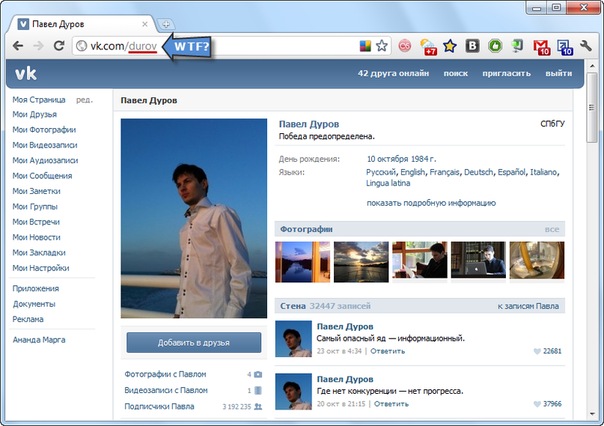Screen dimensions: 604x426
Task: Open Мои Закладки
Action: 39,253
